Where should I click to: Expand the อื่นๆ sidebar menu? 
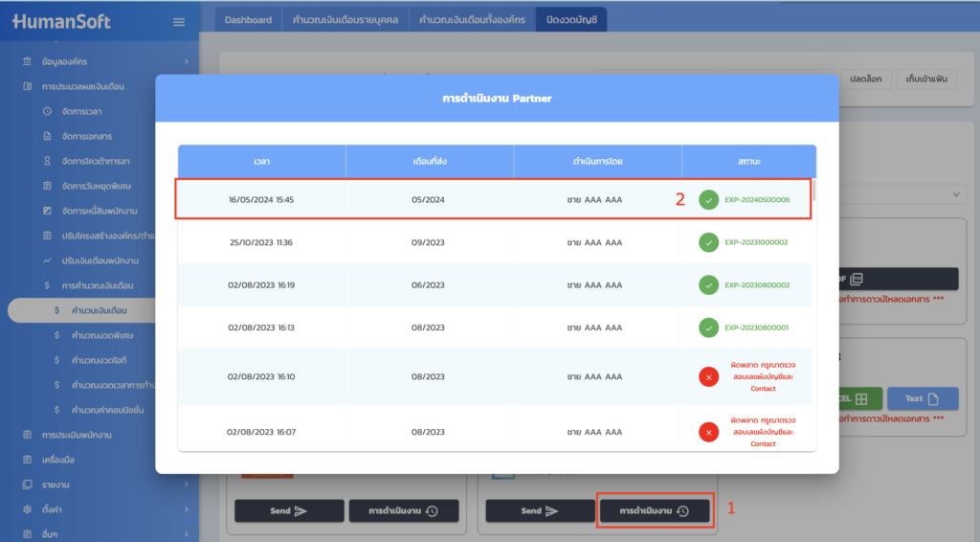coord(186,534)
